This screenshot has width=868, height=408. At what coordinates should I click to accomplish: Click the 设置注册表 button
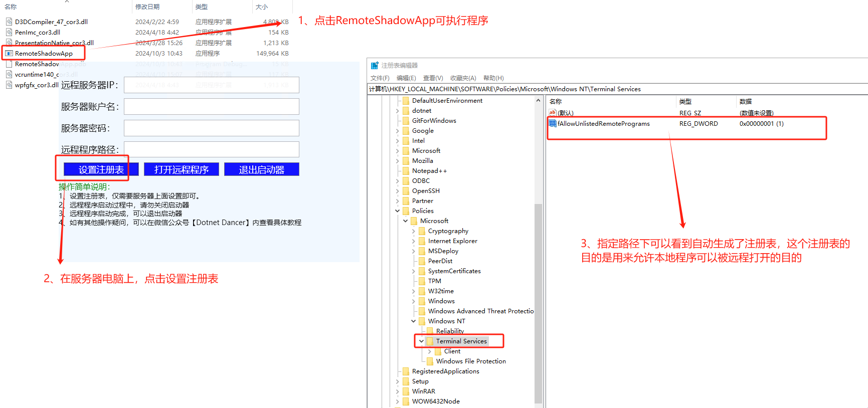(x=101, y=169)
